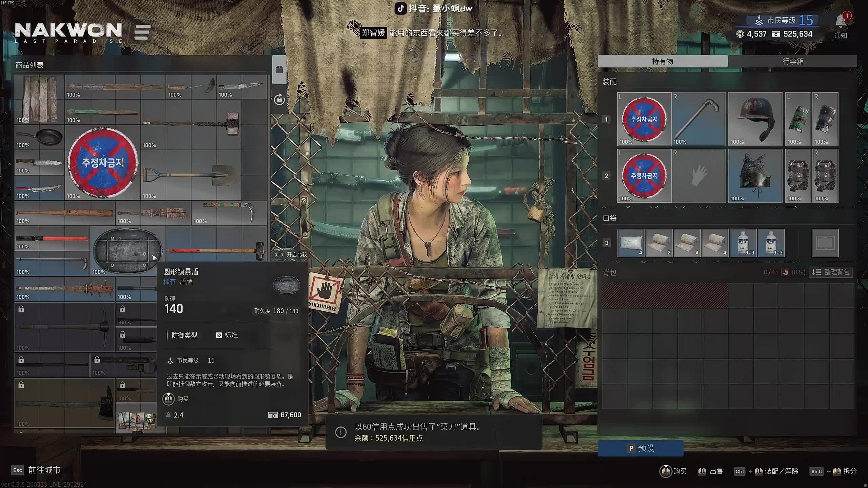Click the shop refresh cycle icon
Viewport: 868px width, 488px height.
click(279, 99)
